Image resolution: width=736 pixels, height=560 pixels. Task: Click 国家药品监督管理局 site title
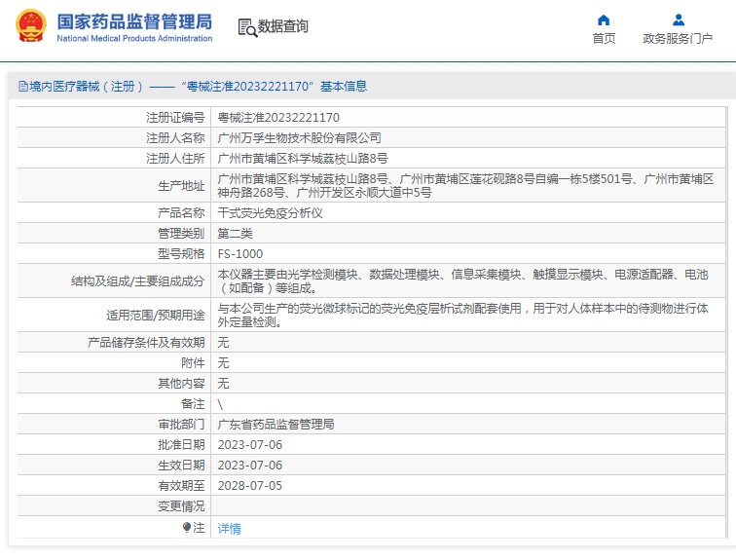(x=133, y=21)
